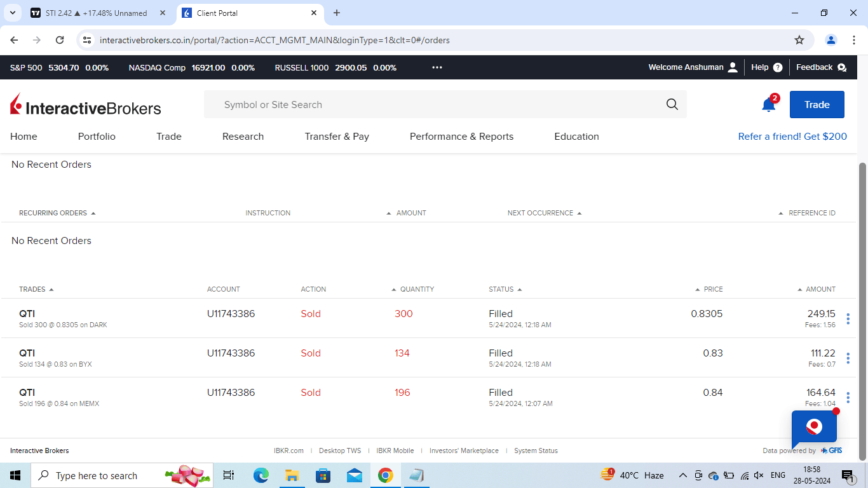Expand the Chrome tab search dropdown

pos(12,13)
